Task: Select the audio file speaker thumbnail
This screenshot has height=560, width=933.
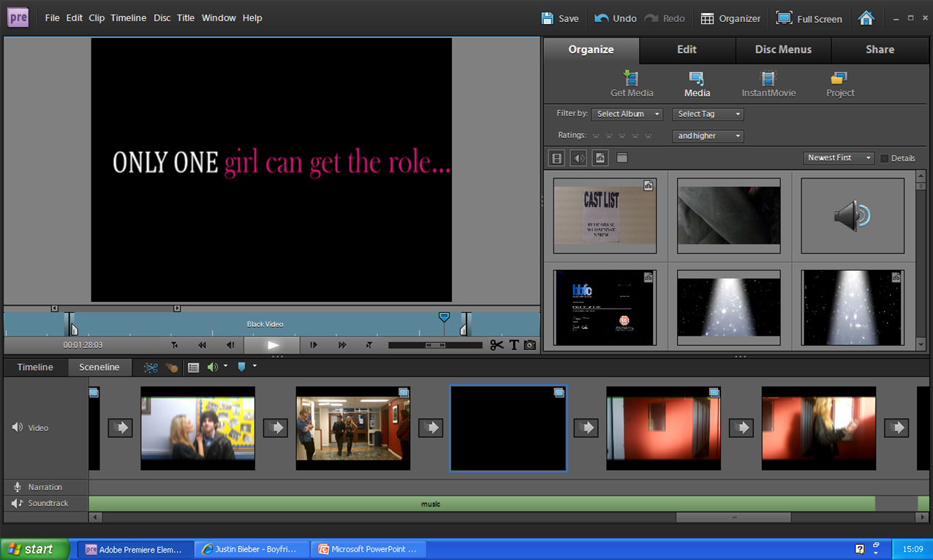Action: pos(853,216)
